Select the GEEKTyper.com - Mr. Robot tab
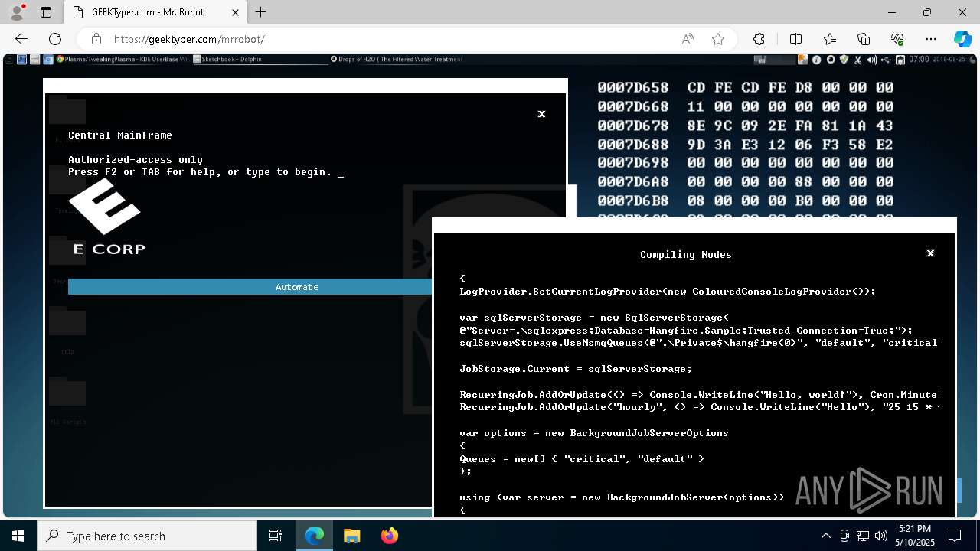Screen dimensions: 980x551 coord(155,12)
